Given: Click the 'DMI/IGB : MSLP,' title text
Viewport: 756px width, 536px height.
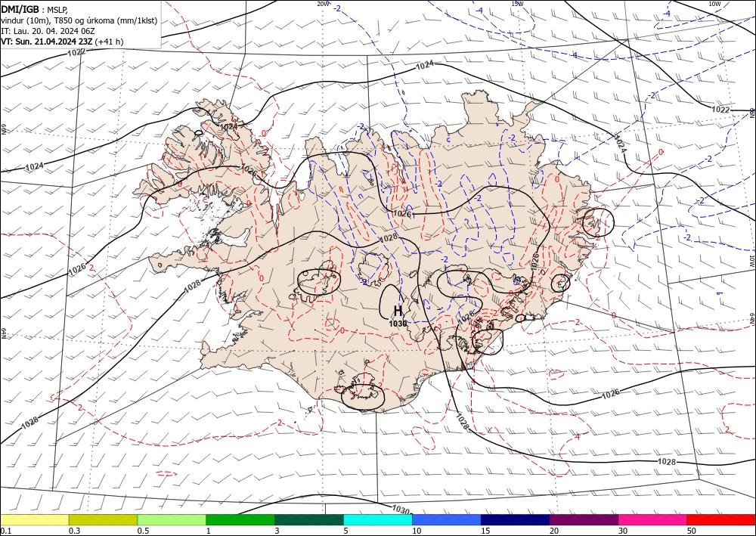Looking at the screenshot, I should [x=34, y=8].
